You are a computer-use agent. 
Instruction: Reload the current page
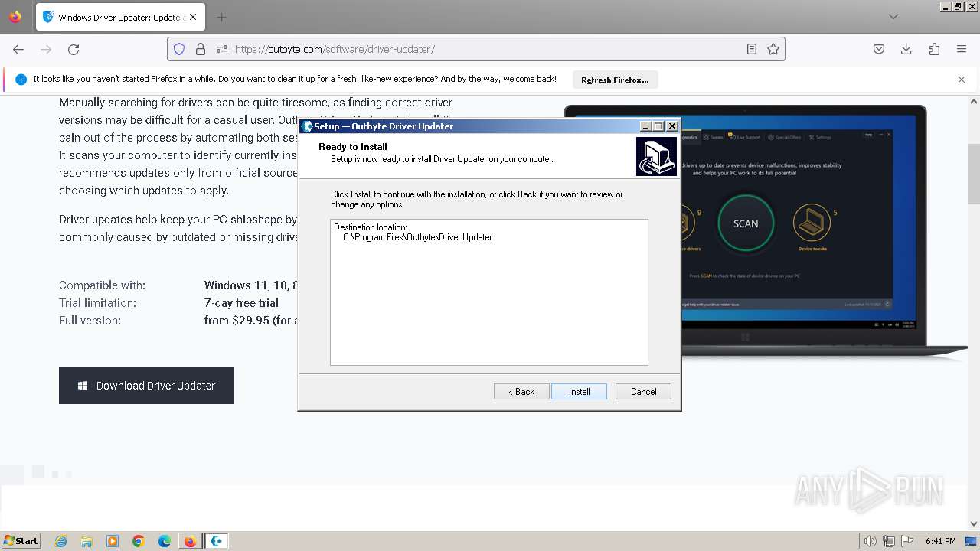click(x=73, y=49)
